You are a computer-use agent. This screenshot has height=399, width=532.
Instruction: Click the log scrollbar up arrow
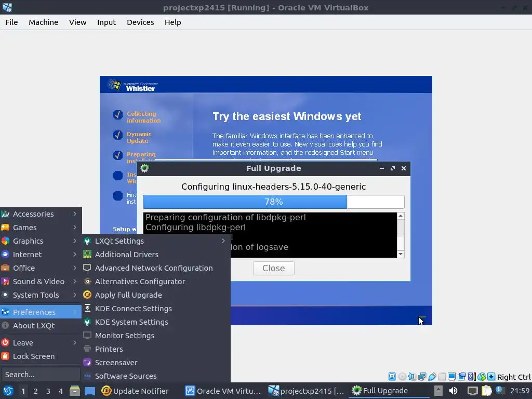tap(401, 216)
